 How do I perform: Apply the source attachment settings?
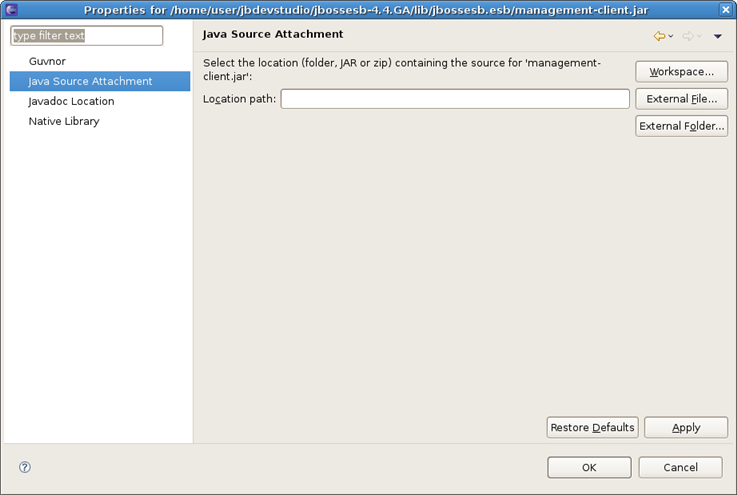pyautogui.click(x=686, y=427)
